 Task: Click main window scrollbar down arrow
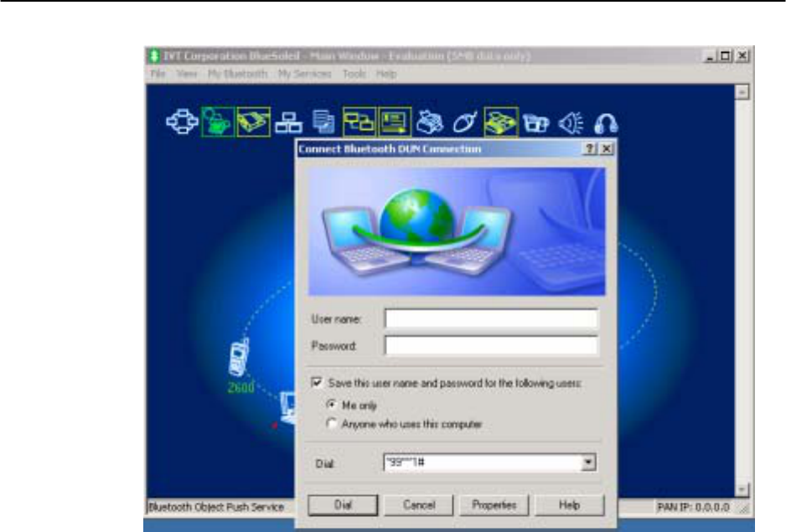coord(742,489)
